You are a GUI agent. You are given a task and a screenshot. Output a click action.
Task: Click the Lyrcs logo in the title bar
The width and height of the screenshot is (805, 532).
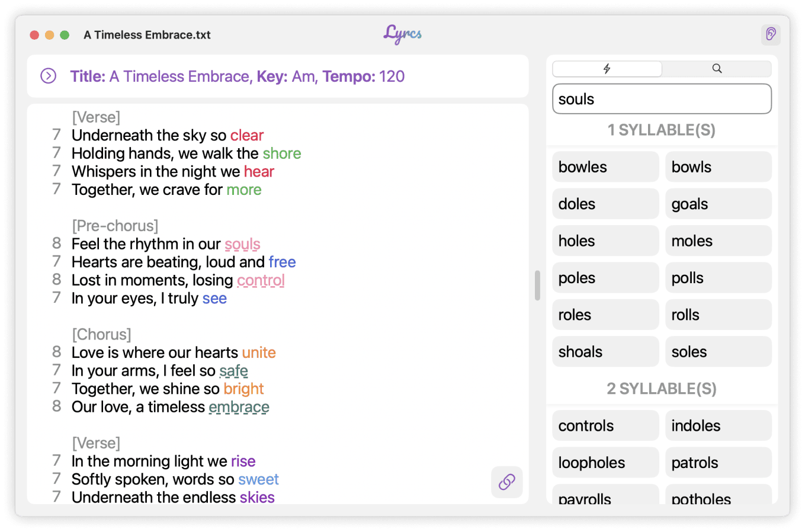click(402, 34)
